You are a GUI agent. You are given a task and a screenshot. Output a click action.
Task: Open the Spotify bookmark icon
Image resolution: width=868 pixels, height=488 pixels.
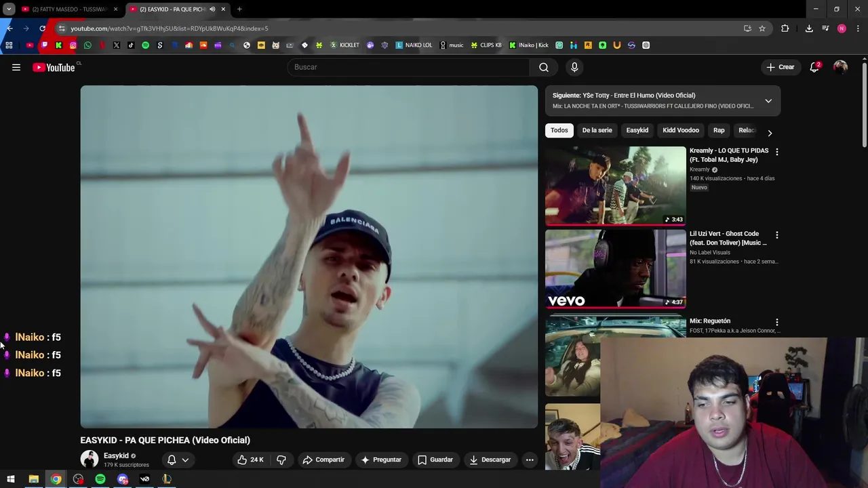click(145, 45)
